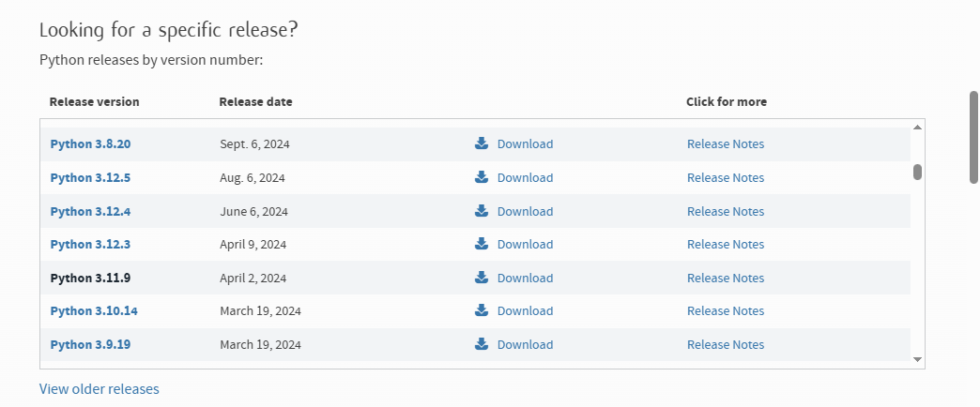Click download icon for Python 3.12.3
The width and height of the screenshot is (980, 407).
(482, 244)
